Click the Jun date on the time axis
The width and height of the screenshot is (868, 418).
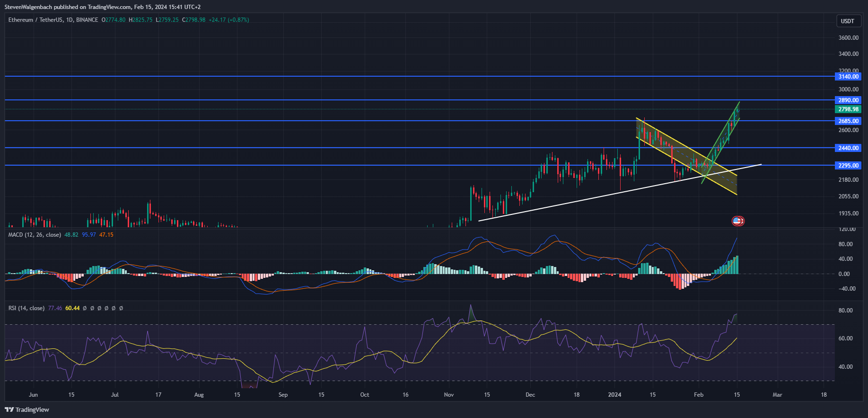point(33,395)
